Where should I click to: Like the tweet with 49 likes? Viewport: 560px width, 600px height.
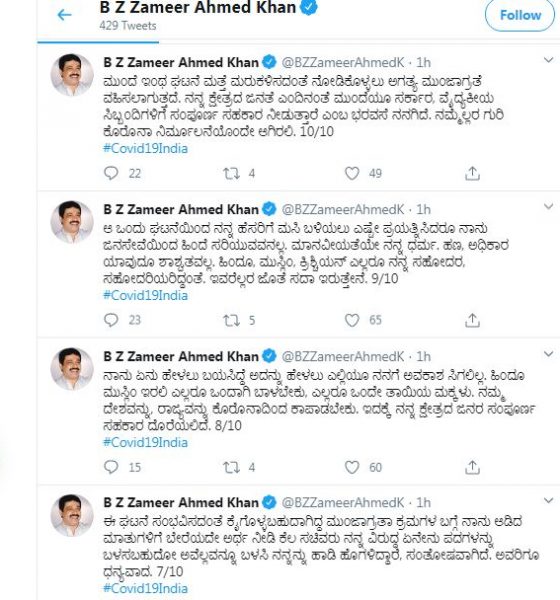[352, 173]
